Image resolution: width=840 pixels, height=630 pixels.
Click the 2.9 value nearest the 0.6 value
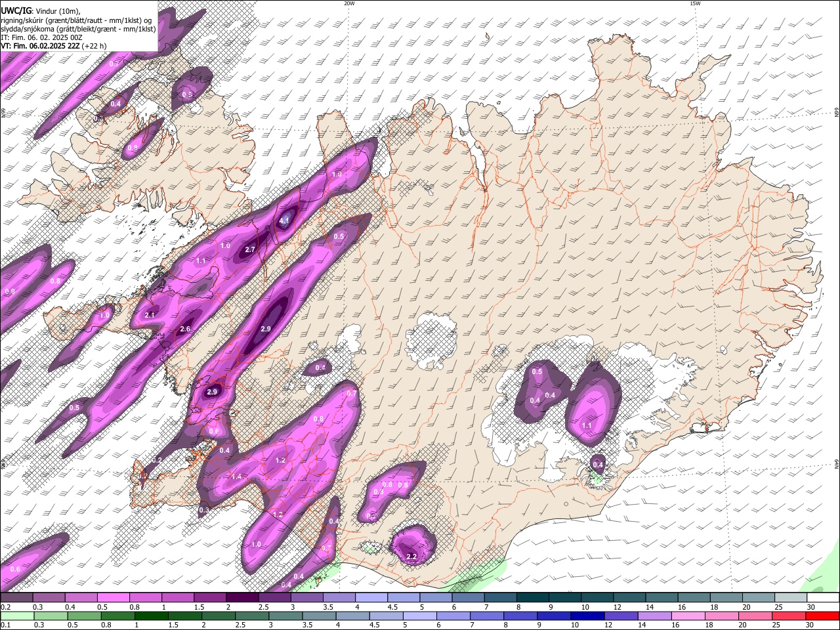click(211, 392)
